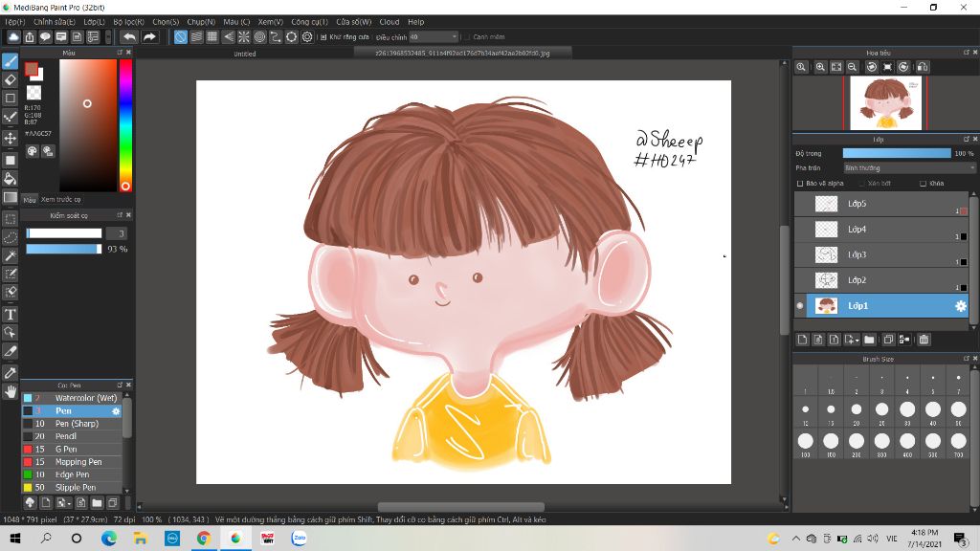
Task: Select the Brush tool in left toolbar
Action: (10, 61)
